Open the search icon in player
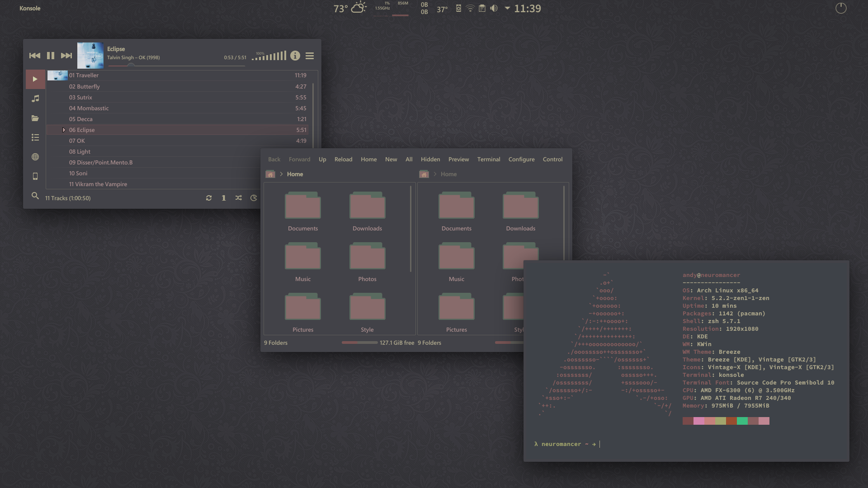 pyautogui.click(x=35, y=196)
